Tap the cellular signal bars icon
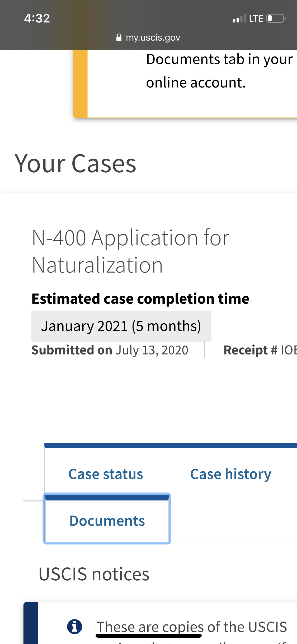 [x=239, y=19]
